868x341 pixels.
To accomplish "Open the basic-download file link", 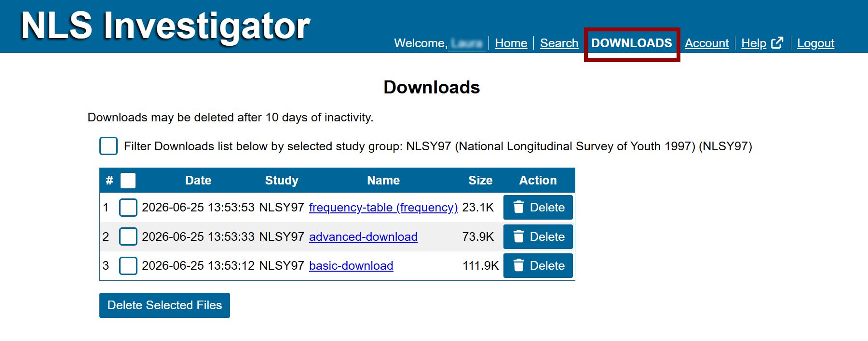I will [351, 265].
